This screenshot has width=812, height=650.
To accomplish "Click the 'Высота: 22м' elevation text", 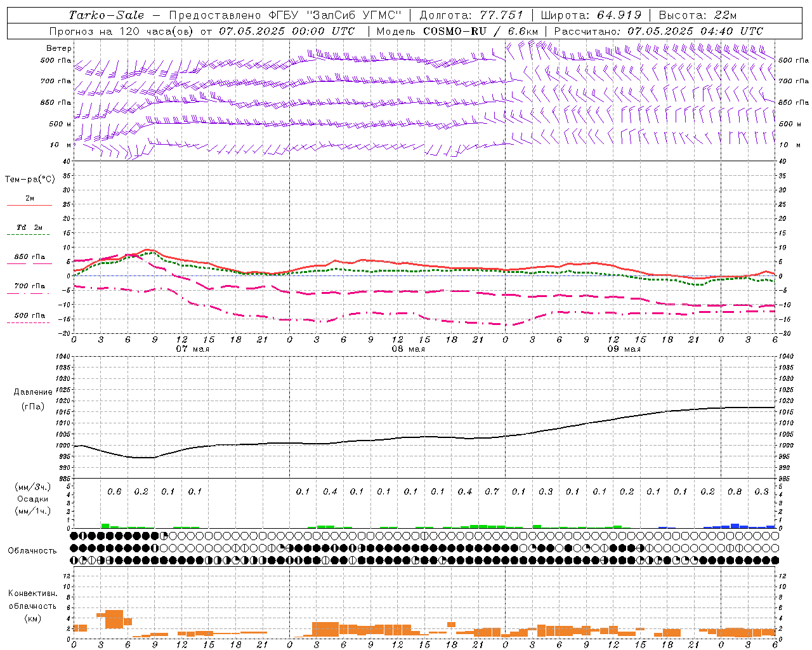I will (698, 15).
